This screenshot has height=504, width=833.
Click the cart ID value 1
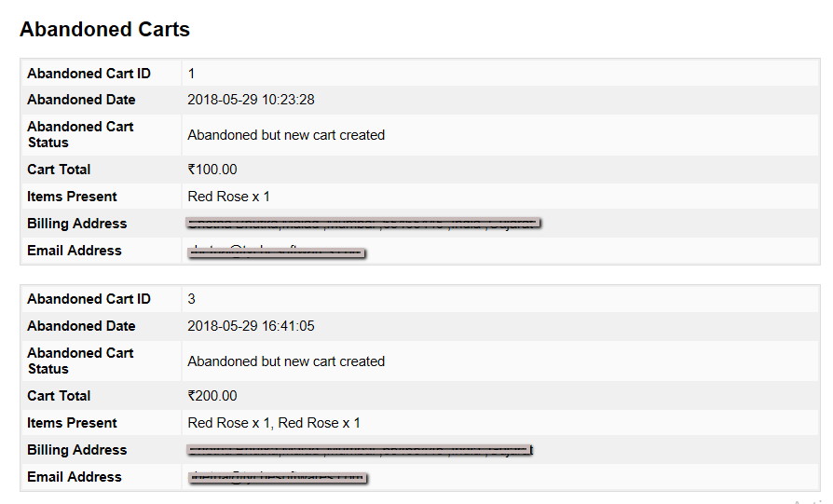pyautogui.click(x=192, y=74)
